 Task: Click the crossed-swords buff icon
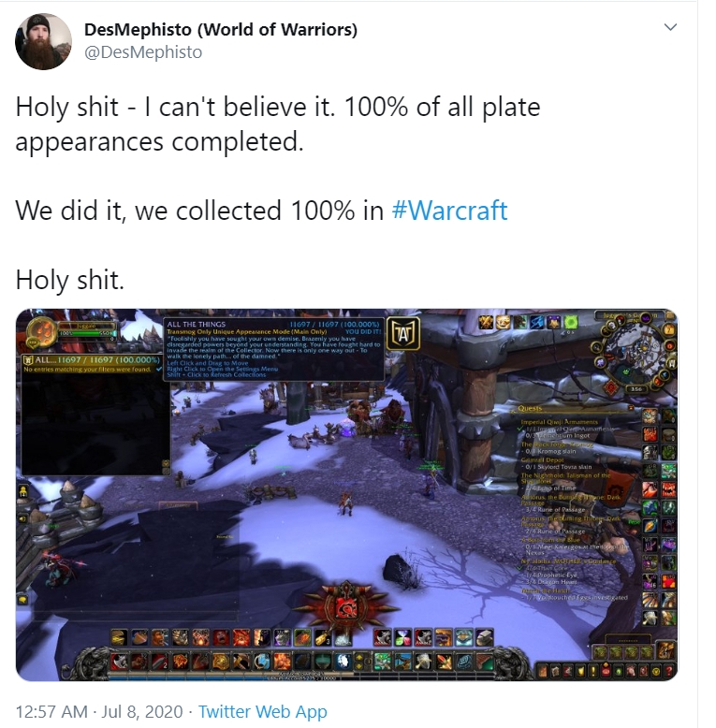coord(486,322)
